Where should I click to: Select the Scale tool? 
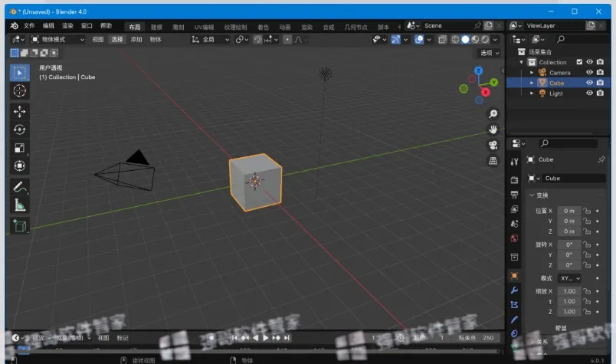click(19, 148)
